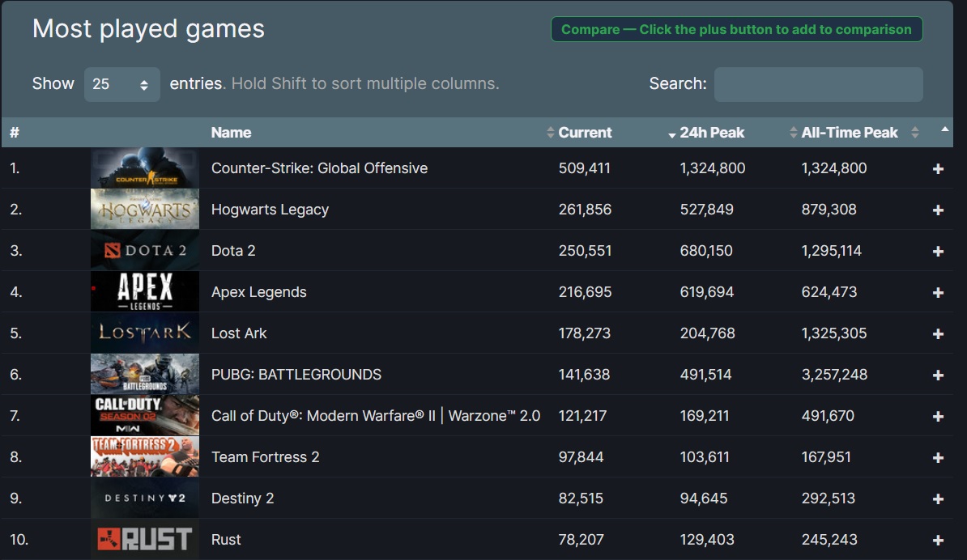Click the Rust logo thumbnail
Screen dimensions: 967x560
(x=145, y=539)
